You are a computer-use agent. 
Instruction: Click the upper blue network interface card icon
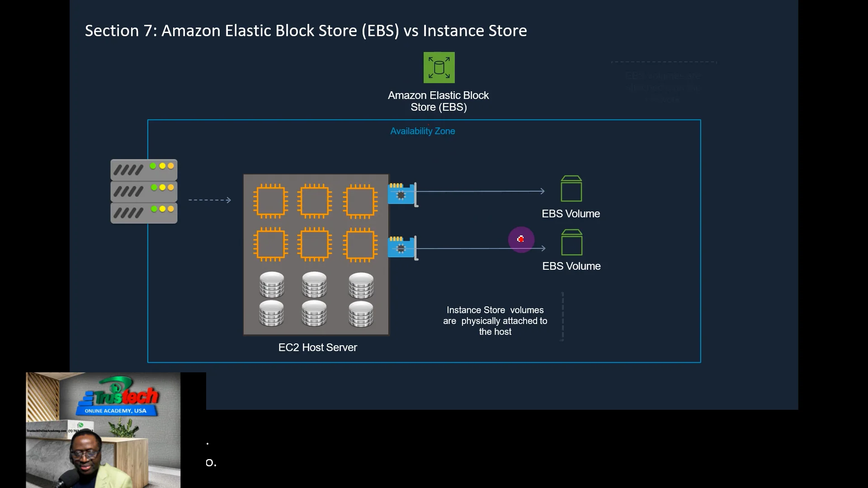[x=401, y=194]
